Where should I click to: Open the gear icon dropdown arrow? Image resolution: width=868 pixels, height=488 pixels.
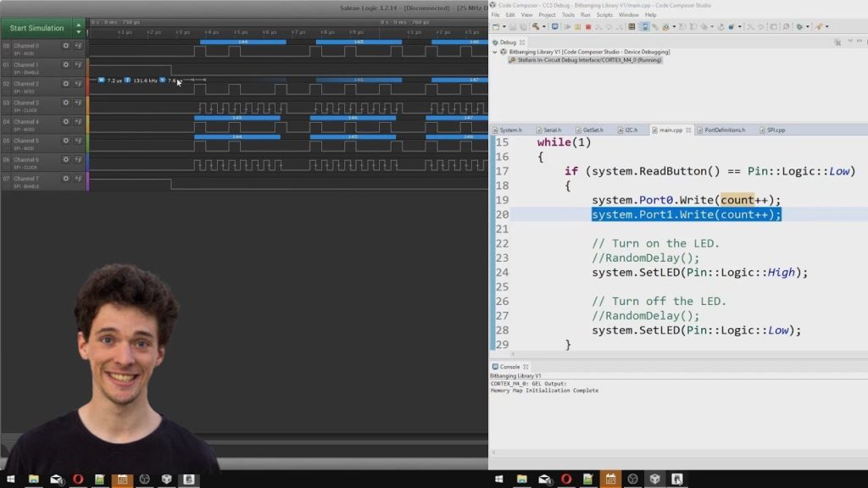pos(808,26)
